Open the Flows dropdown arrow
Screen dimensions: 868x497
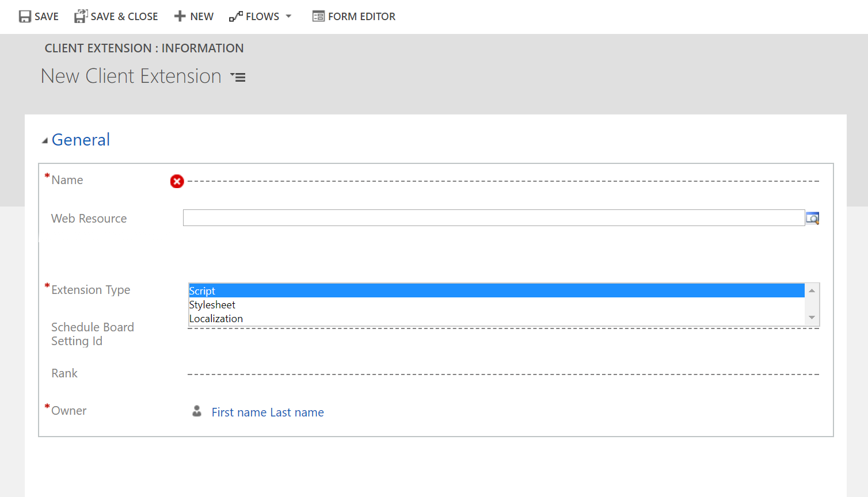click(x=288, y=16)
